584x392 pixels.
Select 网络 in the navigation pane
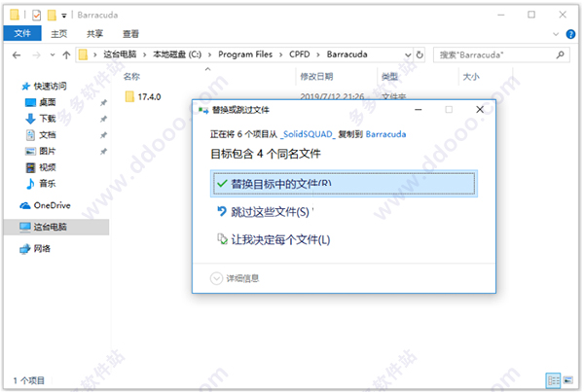35,248
